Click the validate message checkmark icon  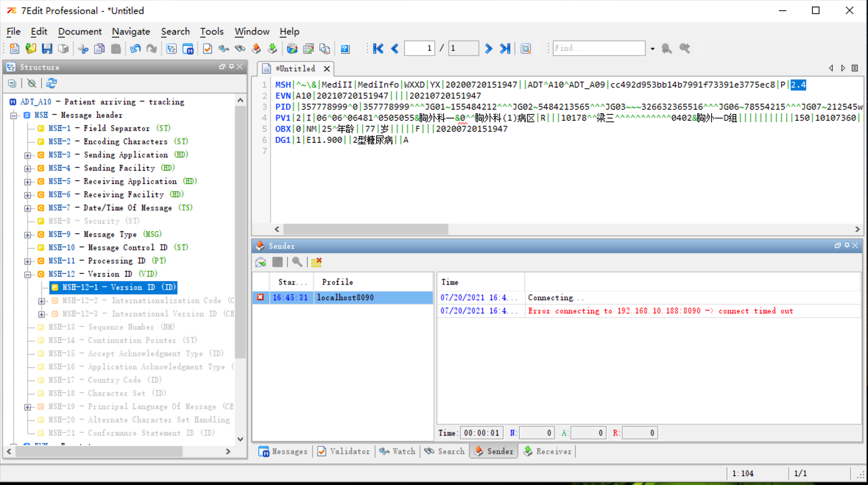(x=207, y=49)
